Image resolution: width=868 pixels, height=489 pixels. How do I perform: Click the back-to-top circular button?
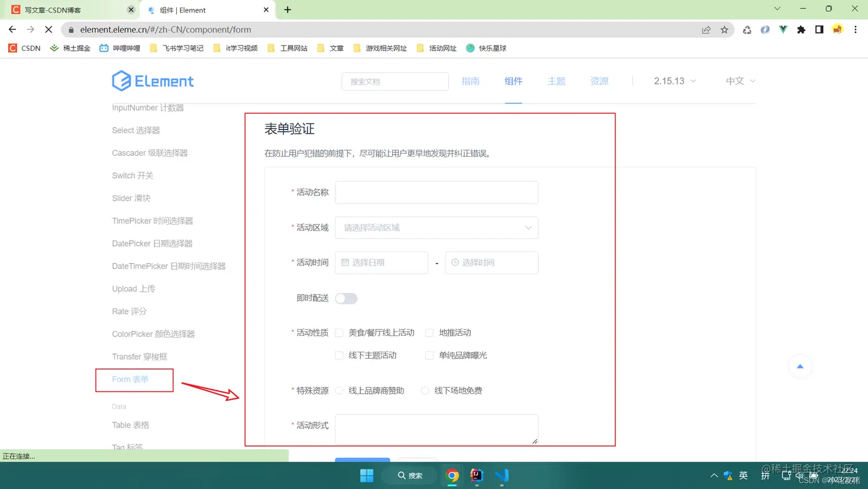pyautogui.click(x=800, y=367)
